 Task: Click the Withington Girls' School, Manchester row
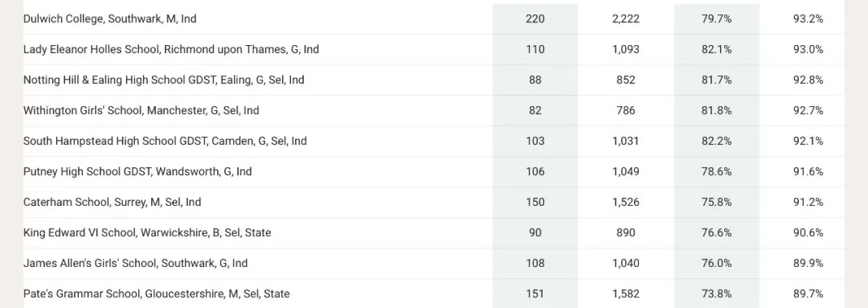coord(433,110)
